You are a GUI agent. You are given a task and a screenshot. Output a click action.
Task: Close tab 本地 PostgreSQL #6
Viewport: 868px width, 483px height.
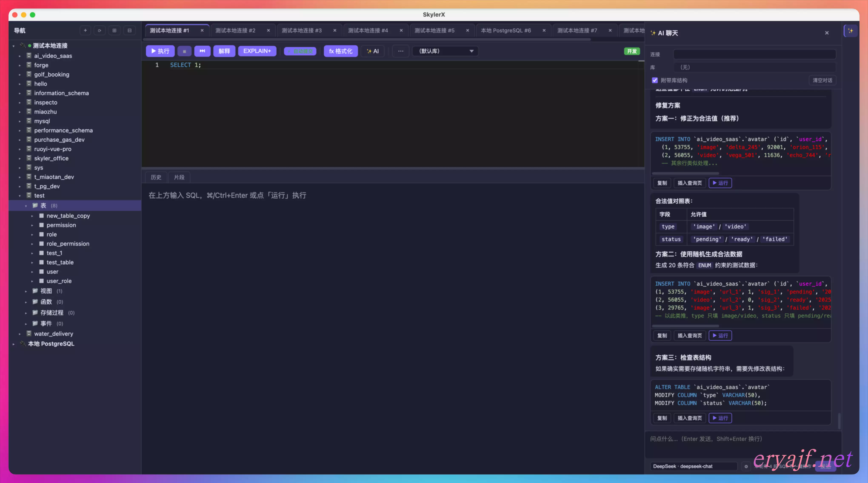pos(544,30)
